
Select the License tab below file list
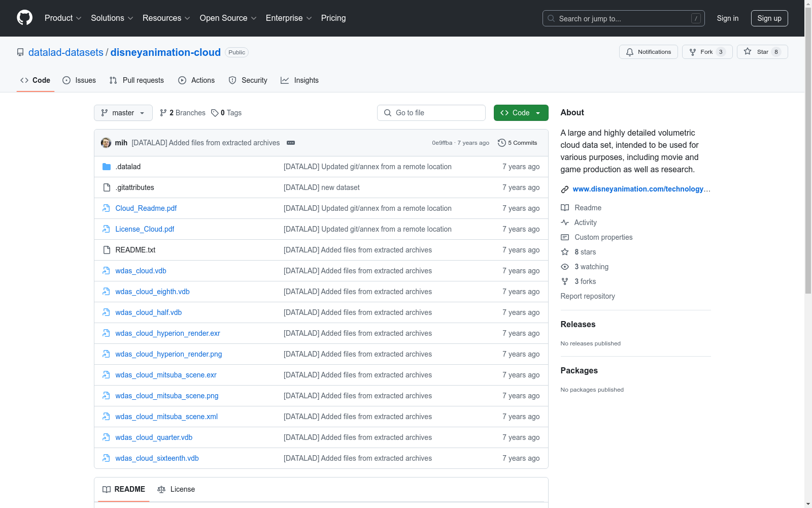(176, 489)
